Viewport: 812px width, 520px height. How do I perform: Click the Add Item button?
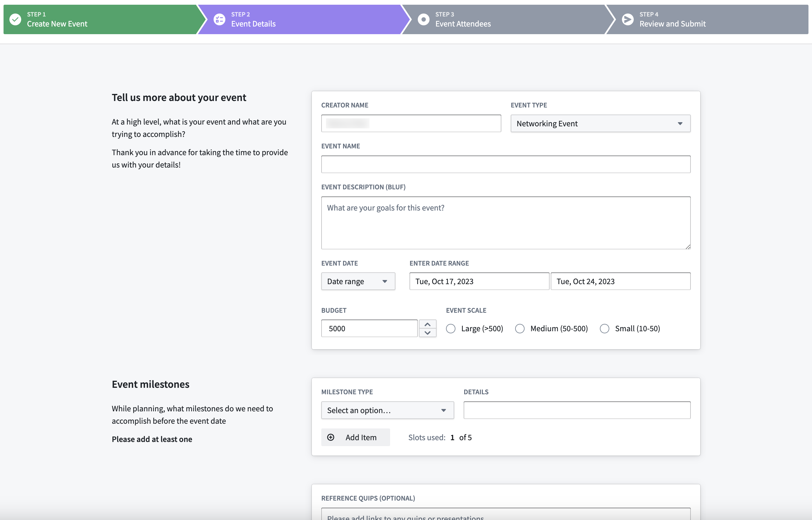(x=356, y=437)
